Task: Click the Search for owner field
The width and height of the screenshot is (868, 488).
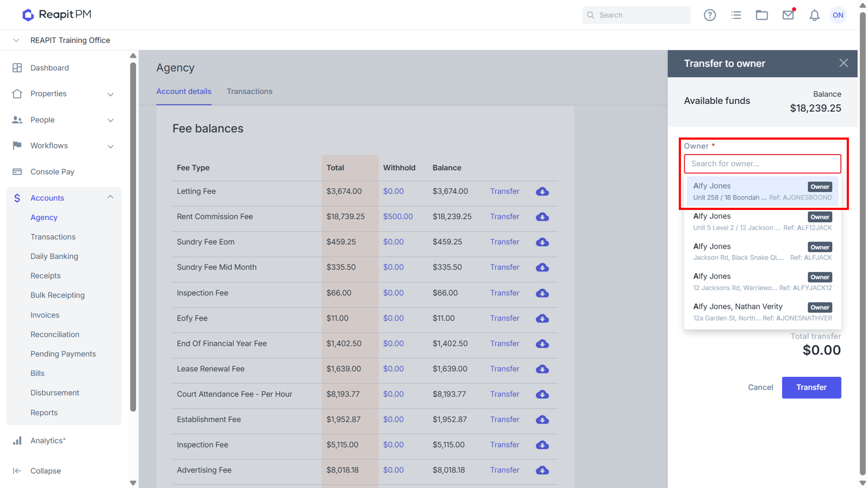Action: [762, 164]
